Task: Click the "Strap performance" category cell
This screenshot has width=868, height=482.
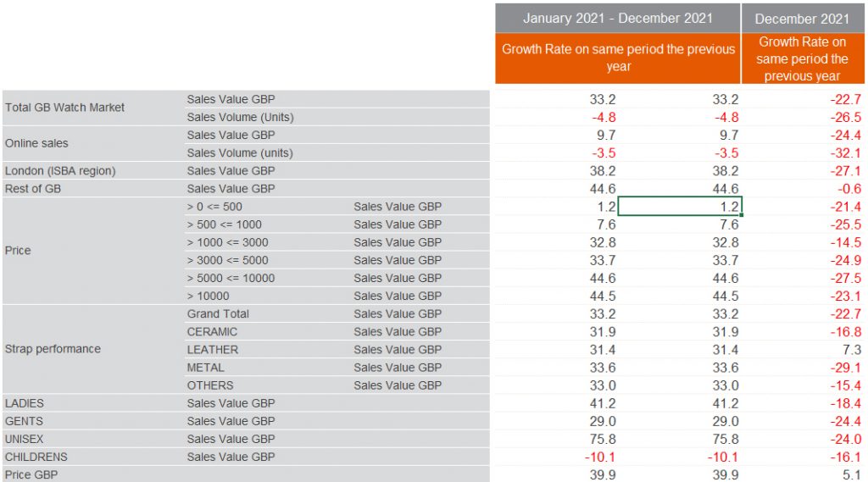Action: (x=53, y=349)
